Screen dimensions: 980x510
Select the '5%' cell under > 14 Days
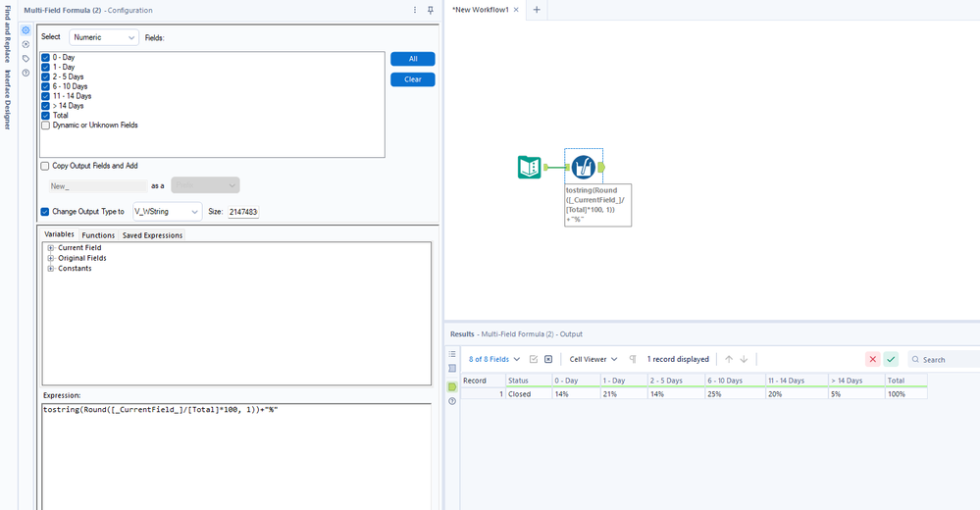(x=855, y=394)
